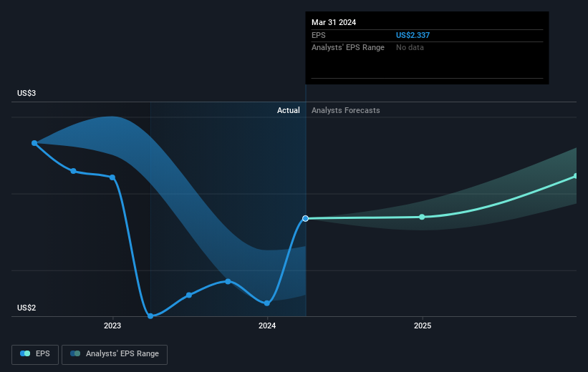Select the EPS point between mid-2022 and 2023
This screenshot has height=372, width=588.
74,171
